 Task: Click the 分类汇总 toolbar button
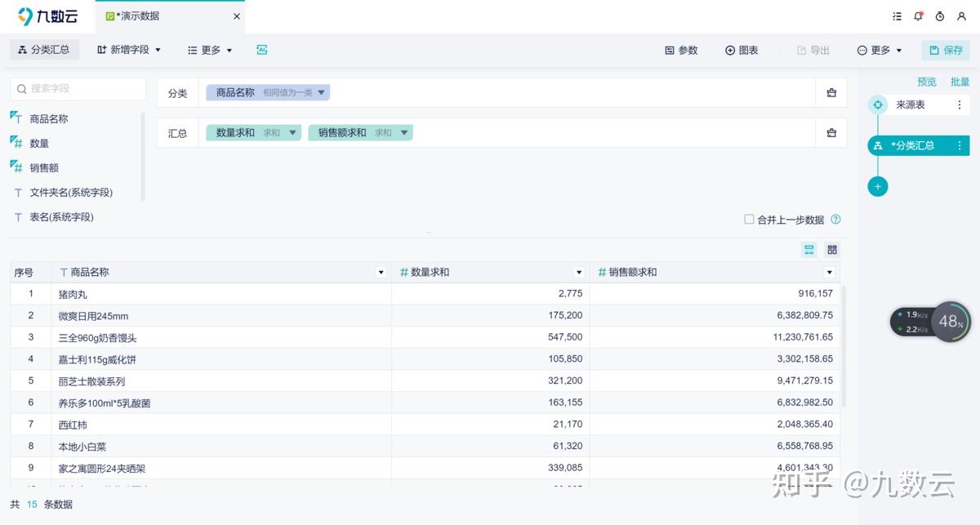pos(44,50)
